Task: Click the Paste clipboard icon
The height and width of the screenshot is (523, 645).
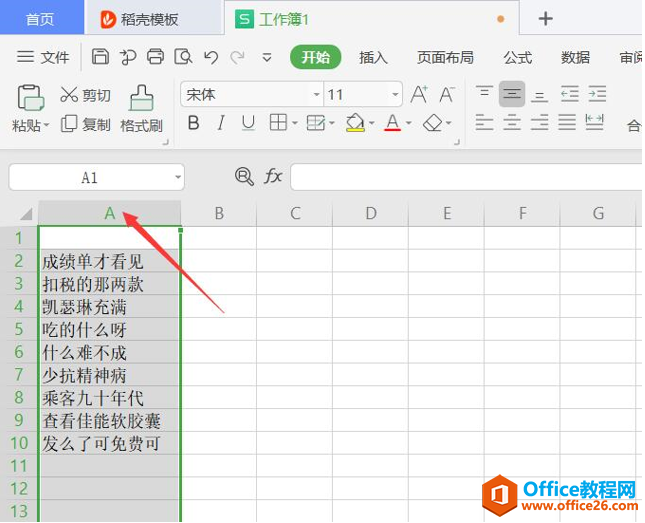Action: point(30,98)
